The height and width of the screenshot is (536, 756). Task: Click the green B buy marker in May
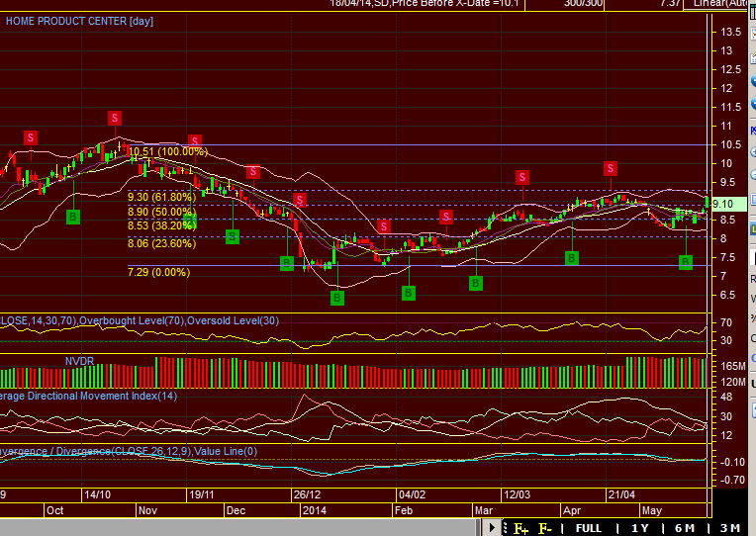coord(685,262)
